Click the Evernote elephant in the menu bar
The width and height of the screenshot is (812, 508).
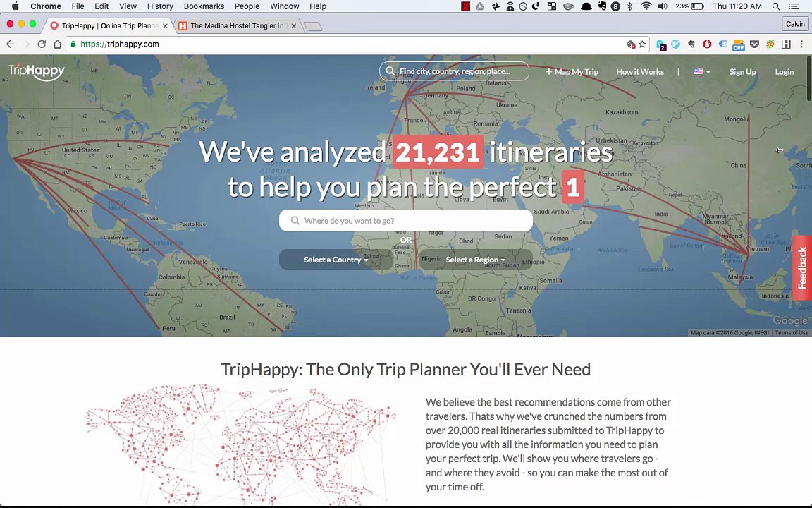[x=602, y=6]
